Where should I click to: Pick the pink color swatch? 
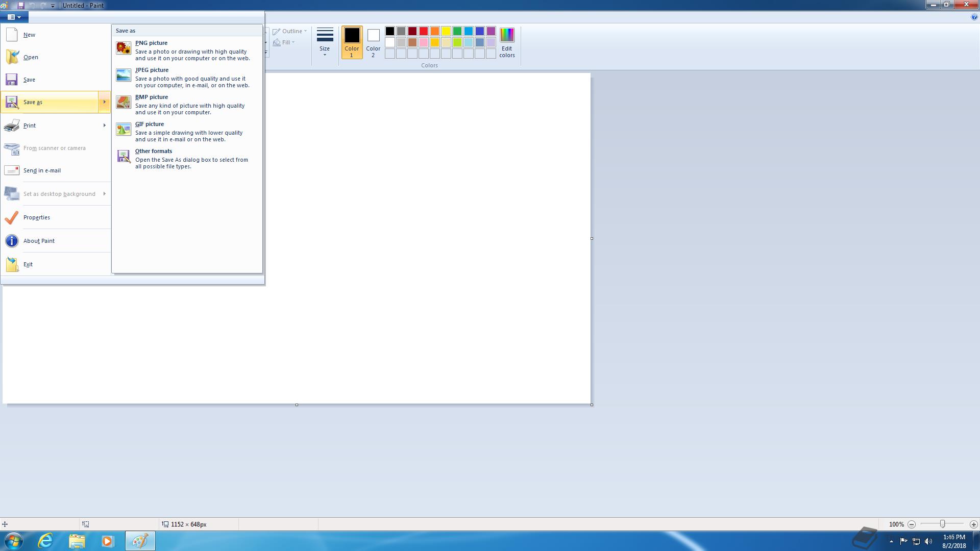click(424, 42)
